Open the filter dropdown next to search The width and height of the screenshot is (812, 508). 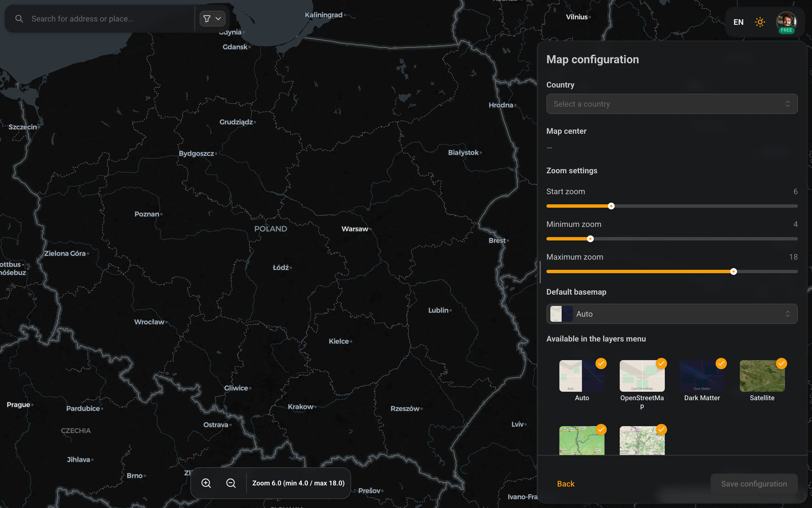[x=212, y=19]
